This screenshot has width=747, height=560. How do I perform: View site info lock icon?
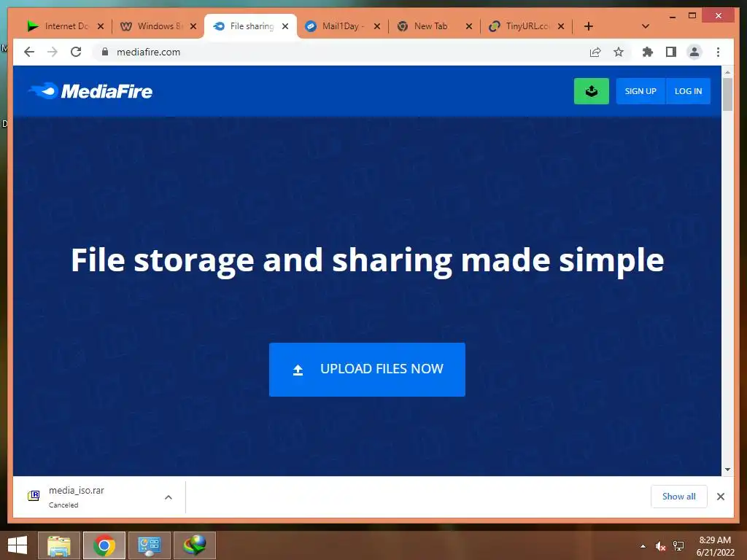[x=105, y=52]
